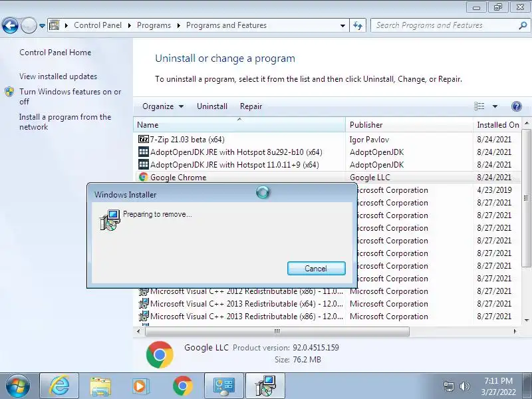532x399 pixels.
Task: Click horizontal scrollbar right arrow
Action: point(515,331)
